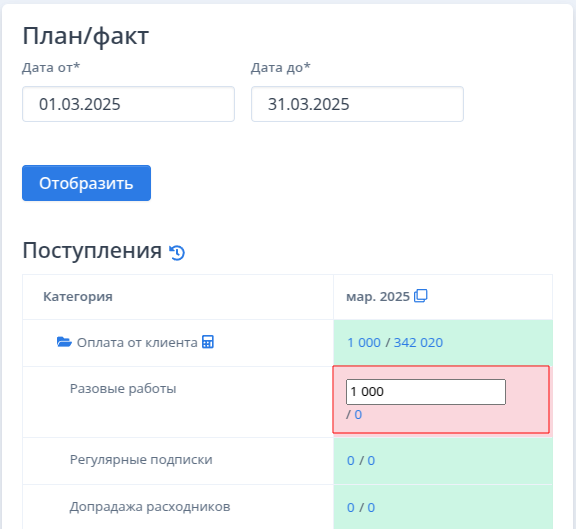Click the plan value 0 for Регулярные подписки
The image size is (576, 529).
[x=351, y=461]
